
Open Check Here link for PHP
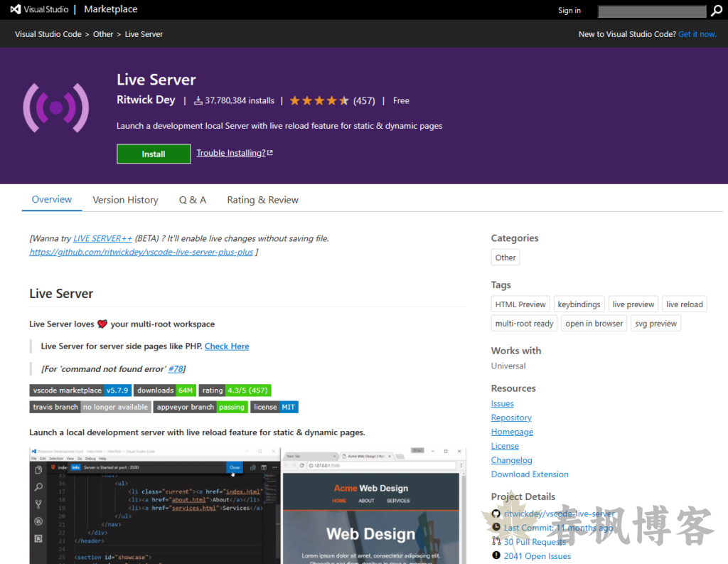pyautogui.click(x=227, y=346)
